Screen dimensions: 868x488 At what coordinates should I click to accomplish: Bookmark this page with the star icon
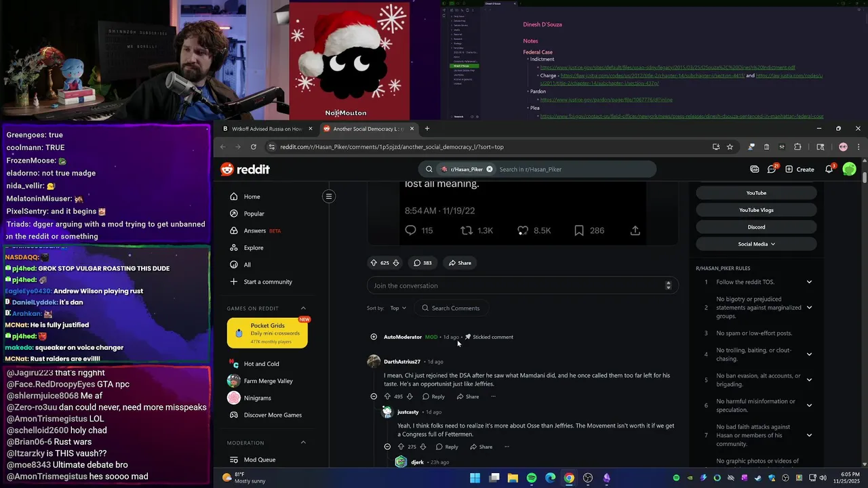coord(730,146)
